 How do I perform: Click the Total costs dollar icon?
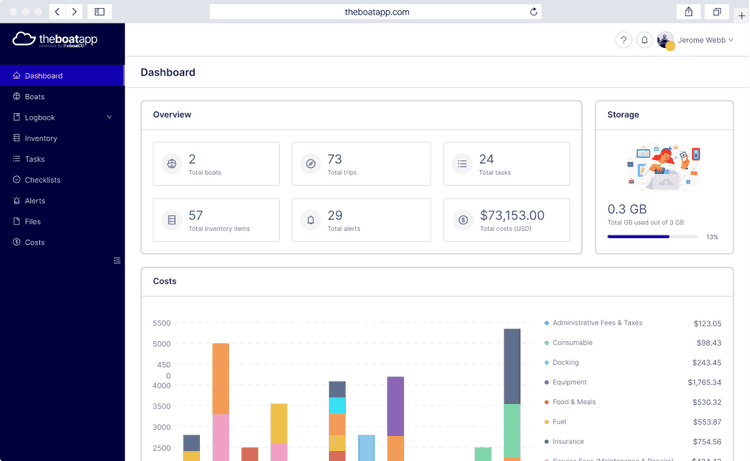tap(462, 220)
